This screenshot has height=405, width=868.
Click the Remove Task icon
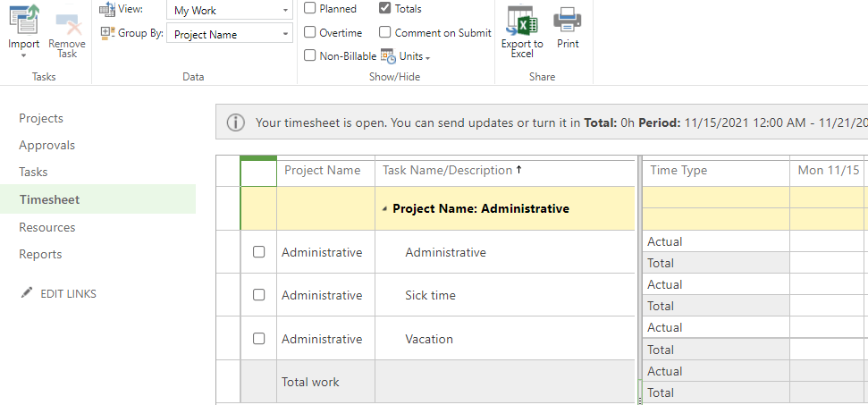[x=67, y=24]
